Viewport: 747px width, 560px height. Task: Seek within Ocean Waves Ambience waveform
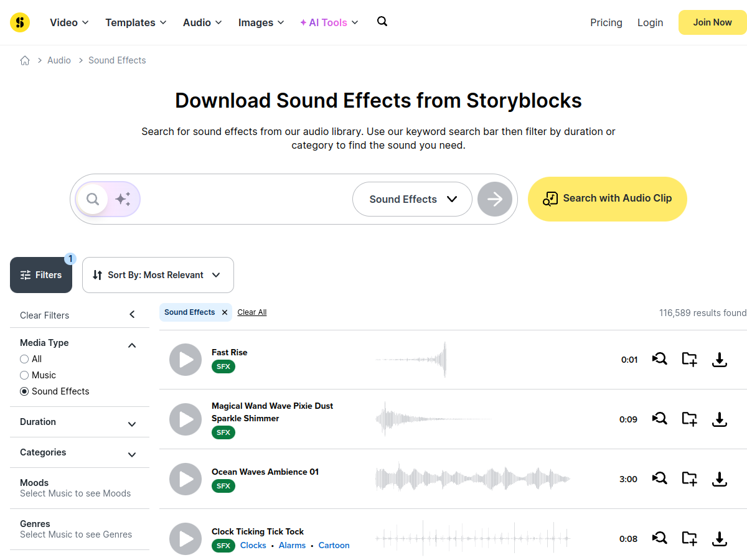473,479
